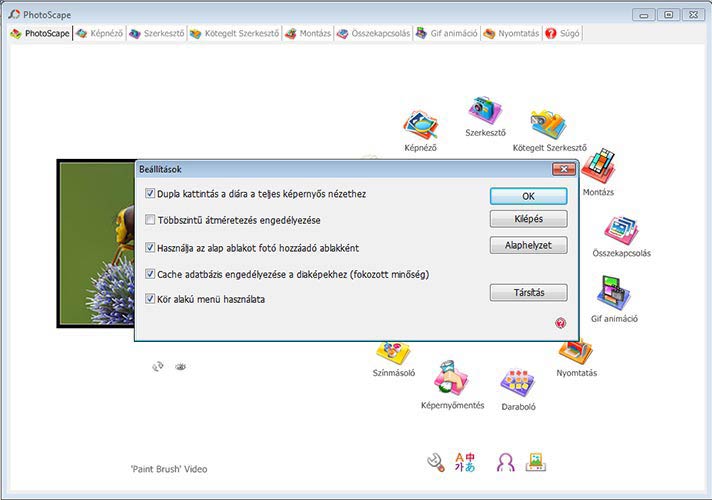Image resolution: width=712 pixels, height=500 pixels.
Task: Launch the Szerkesztő editor icon
Action: pos(486,111)
